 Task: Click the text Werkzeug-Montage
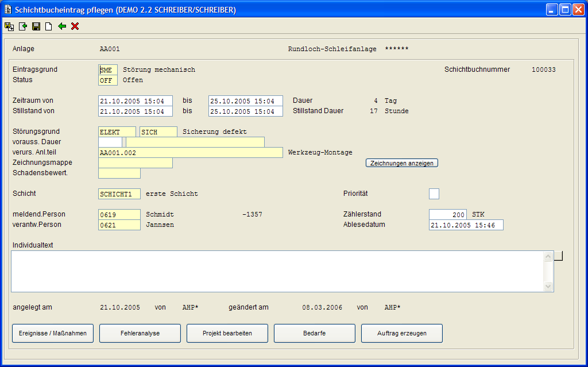(x=320, y=152)
